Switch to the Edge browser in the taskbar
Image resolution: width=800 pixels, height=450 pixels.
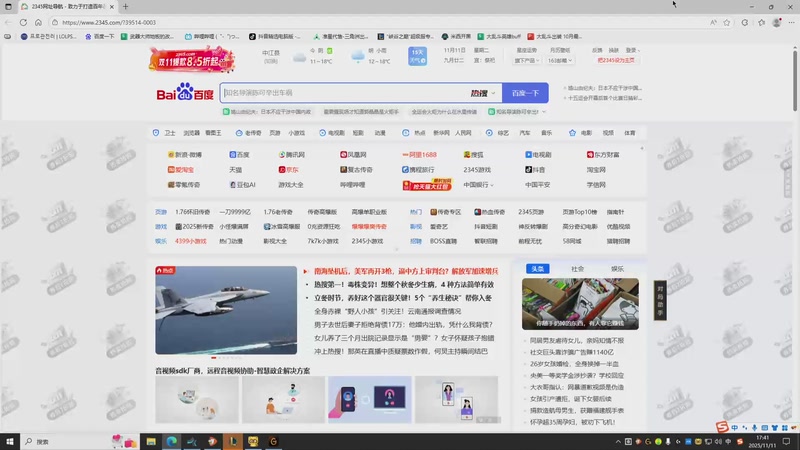point(171,441)
